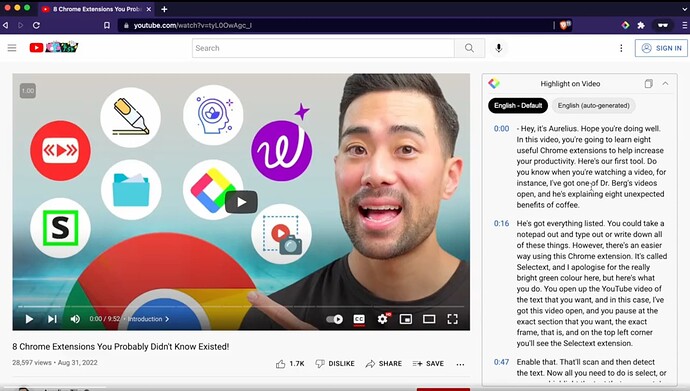
Task: Copy the transcript with the copy icon
Action: tap(648, 84)
